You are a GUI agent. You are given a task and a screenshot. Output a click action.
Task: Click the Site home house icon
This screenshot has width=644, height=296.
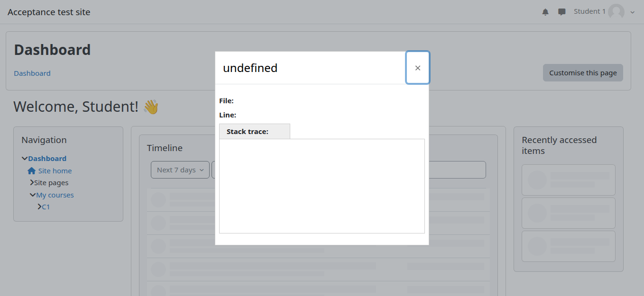32,171
